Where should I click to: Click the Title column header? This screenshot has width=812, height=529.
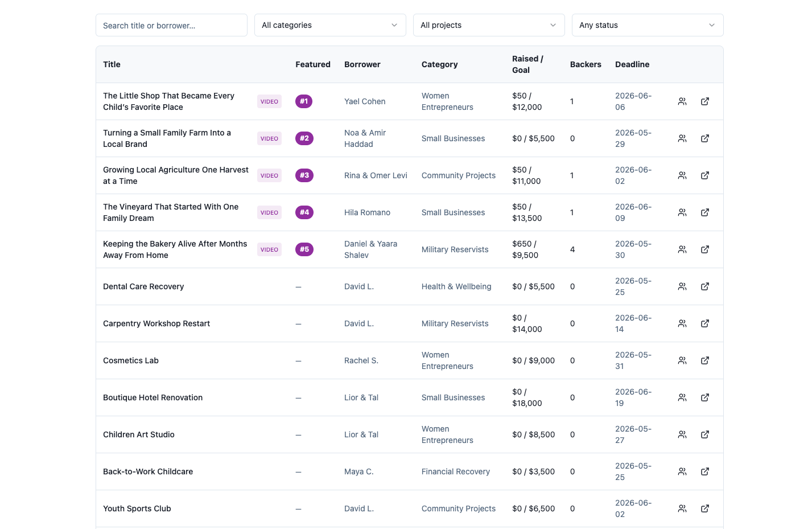pyautogui.click(x=112, y=64)
